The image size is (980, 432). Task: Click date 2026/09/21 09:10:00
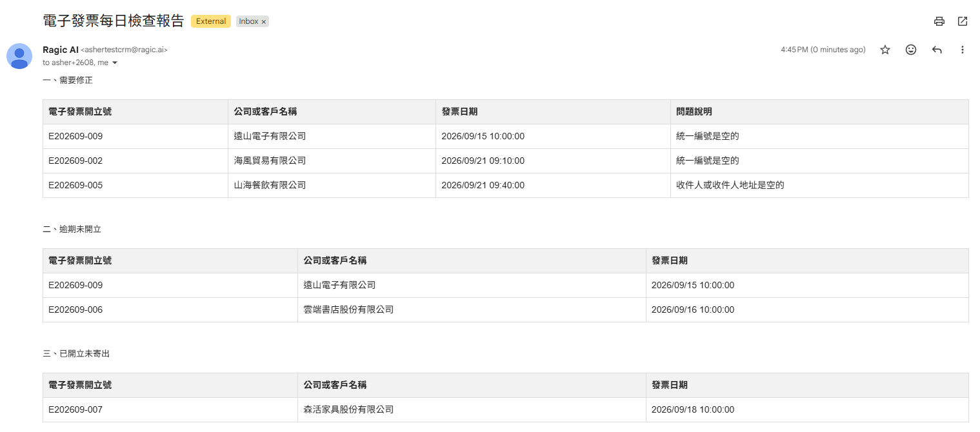[x=483, y=161]
